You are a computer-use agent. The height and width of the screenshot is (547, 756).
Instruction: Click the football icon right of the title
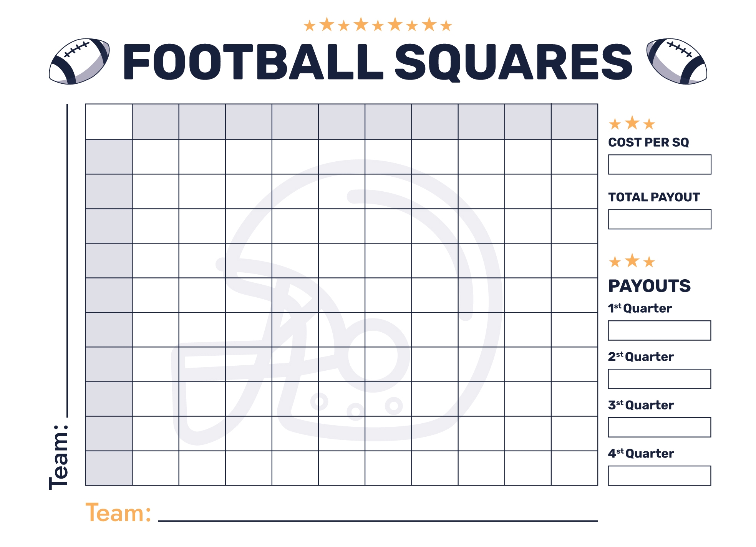click(x=677, y=61)
